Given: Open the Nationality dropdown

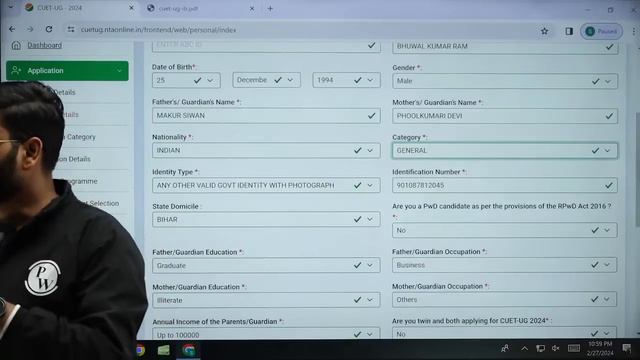Looking at the screenshot, I should point(266,150).
